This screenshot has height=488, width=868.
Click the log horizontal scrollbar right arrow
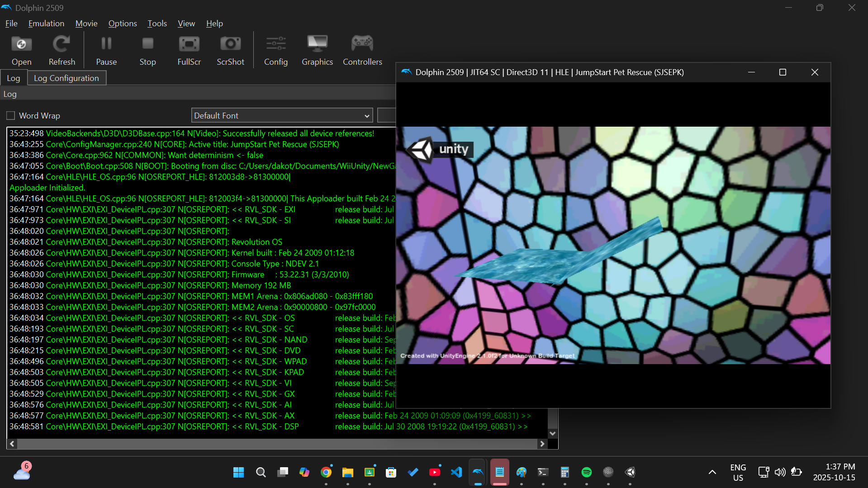(x=542, y=444)
